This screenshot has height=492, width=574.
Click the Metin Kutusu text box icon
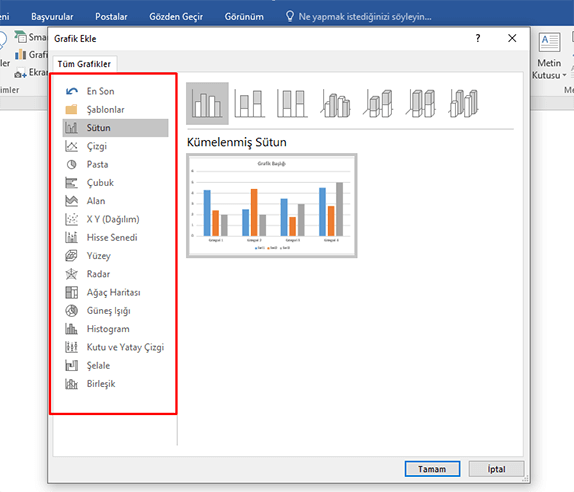[549, 42]
